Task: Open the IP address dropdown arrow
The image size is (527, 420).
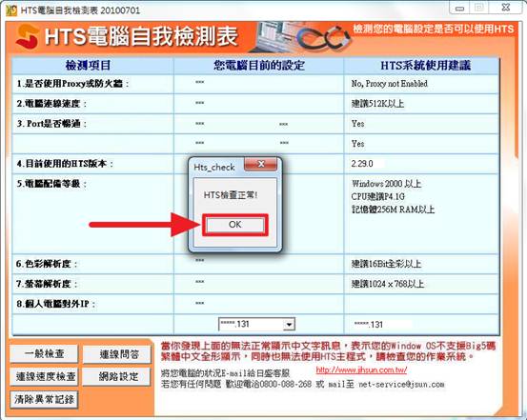Action: (x=289, y=325)
